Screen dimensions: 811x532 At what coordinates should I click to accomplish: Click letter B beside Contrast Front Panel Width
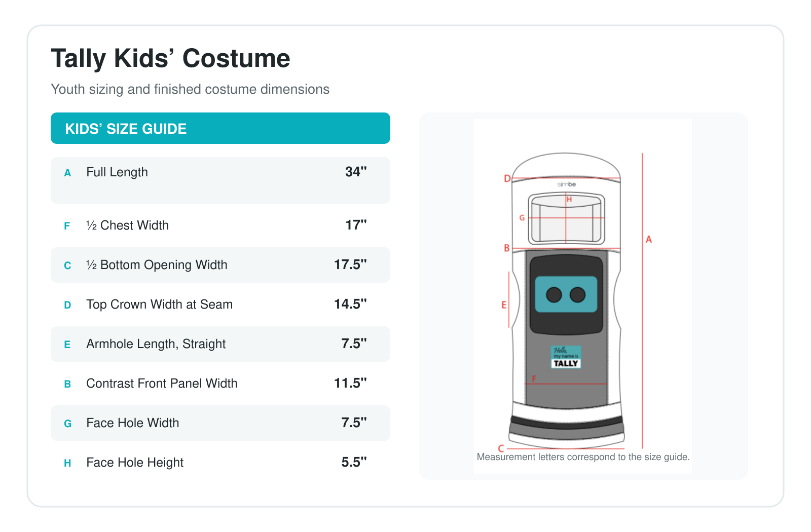coord(67,384)
